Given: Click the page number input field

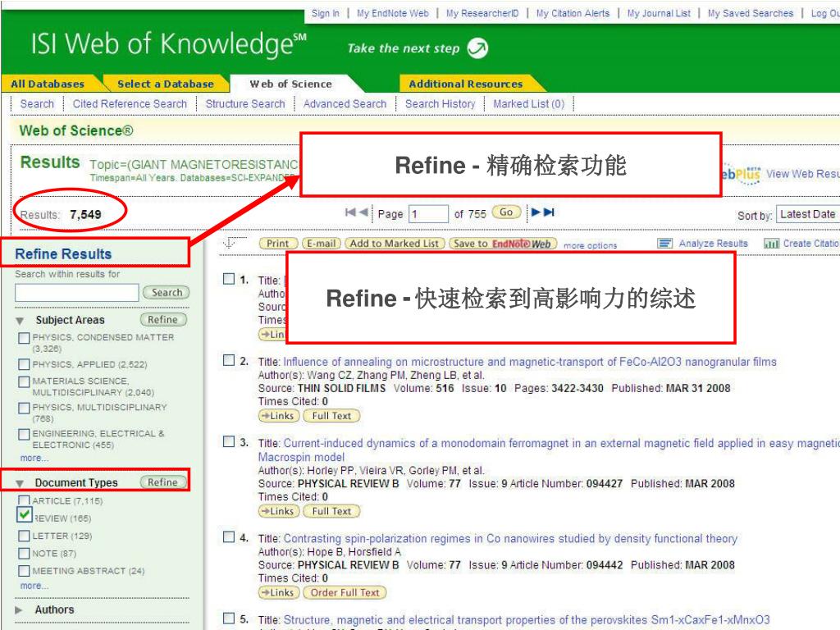Looking at the screenshot, I should pos(428,214).
